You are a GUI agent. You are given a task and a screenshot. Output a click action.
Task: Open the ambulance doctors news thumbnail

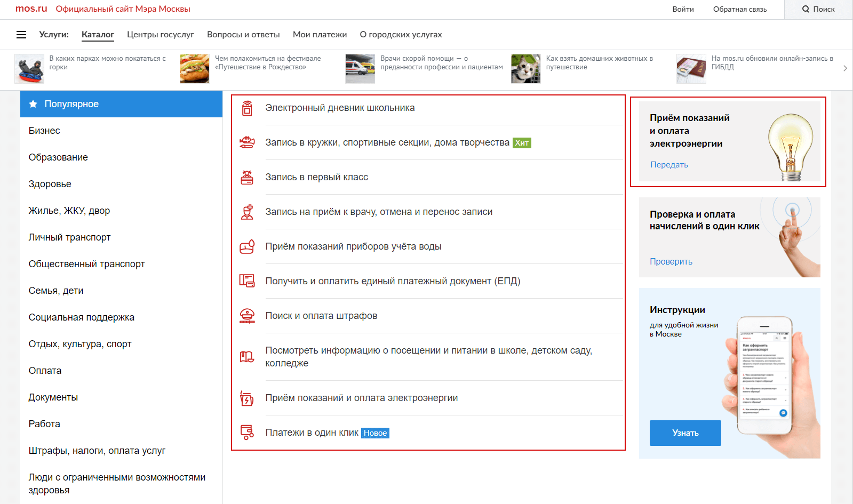[x=360, y=69]
